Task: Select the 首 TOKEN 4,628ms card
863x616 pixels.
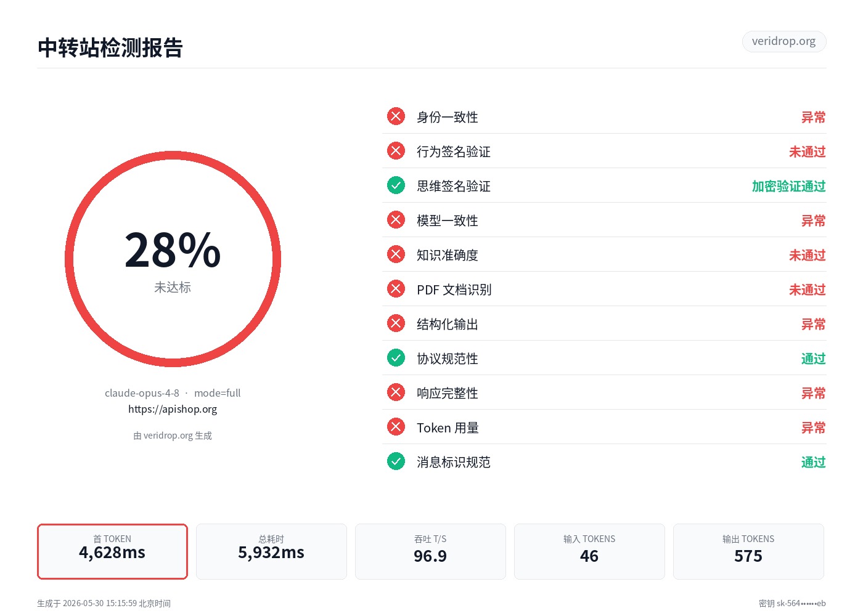Action: [112, 551]
